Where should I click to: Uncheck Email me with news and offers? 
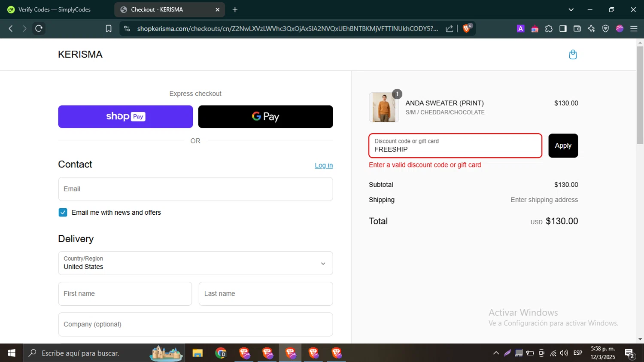(63, 213)
